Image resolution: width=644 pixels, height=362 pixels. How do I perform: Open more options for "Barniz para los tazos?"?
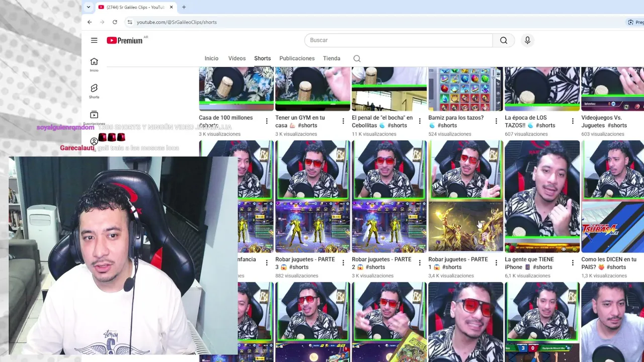(x=496, y=121)
